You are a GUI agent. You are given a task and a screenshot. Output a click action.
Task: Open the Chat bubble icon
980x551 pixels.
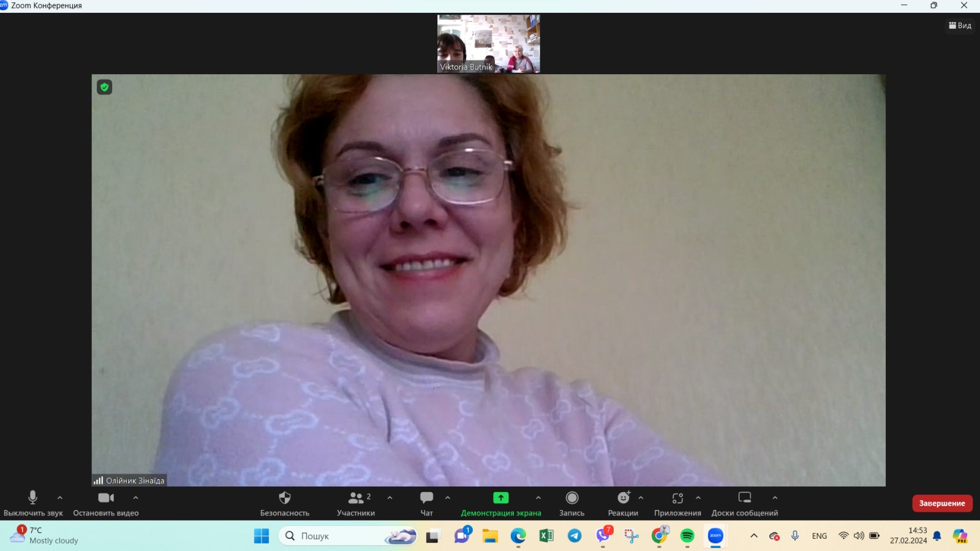point(427,498)
